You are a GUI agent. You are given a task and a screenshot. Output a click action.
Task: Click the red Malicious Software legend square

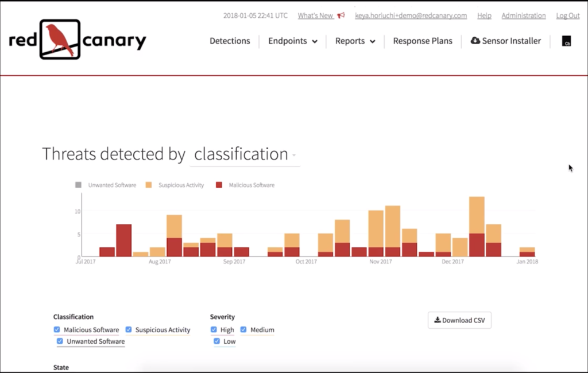click(x=219, y=185)
